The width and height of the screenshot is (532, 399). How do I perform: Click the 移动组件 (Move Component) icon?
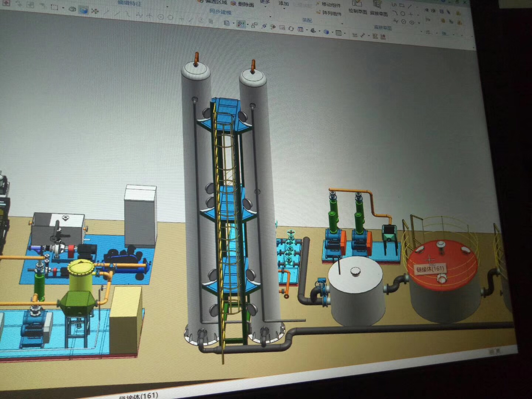point(317,4)
